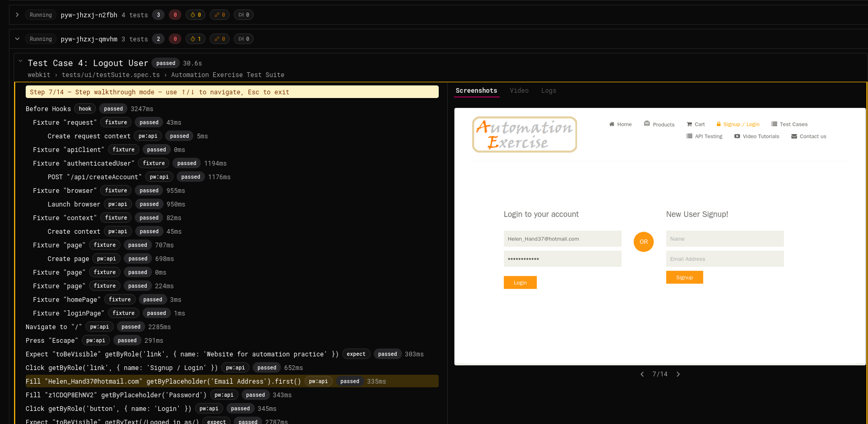Select the Fixture "homePage" step

(232, 299)
